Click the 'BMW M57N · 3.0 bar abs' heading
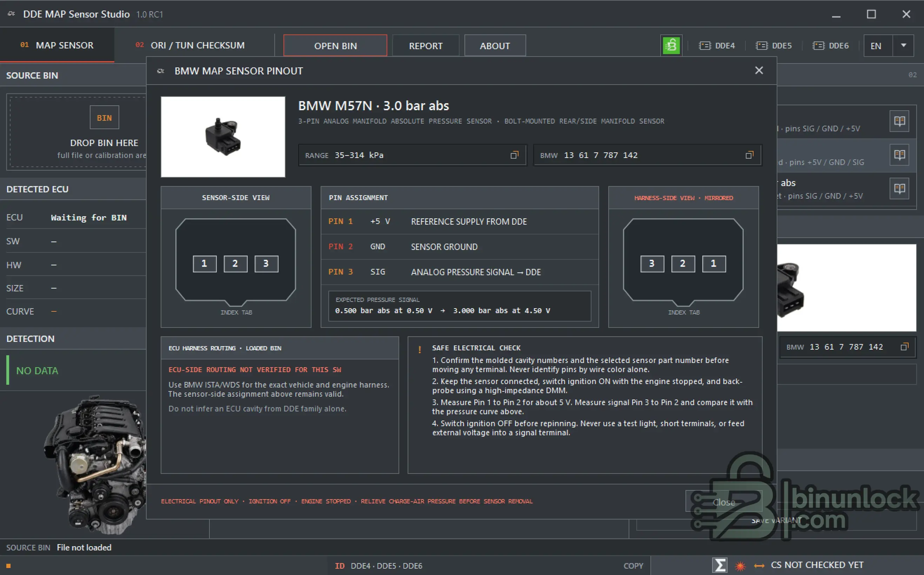Image resolution: width=924 pixels, height=575 pixels. pos(374,105)
